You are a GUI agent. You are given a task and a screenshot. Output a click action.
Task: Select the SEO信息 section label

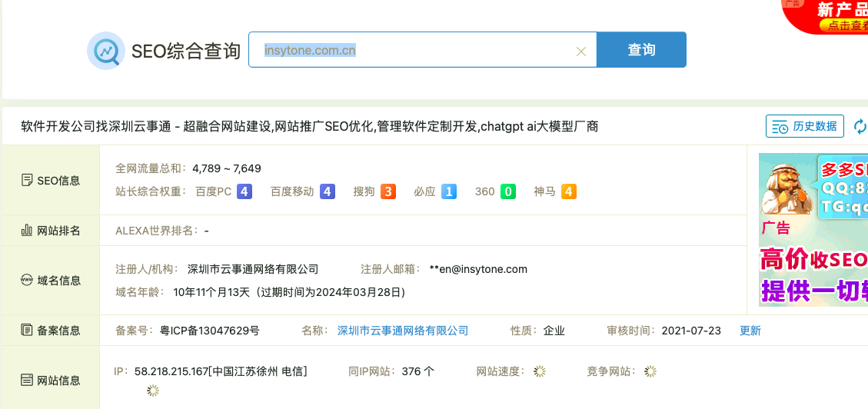click(x=51, y=181)
